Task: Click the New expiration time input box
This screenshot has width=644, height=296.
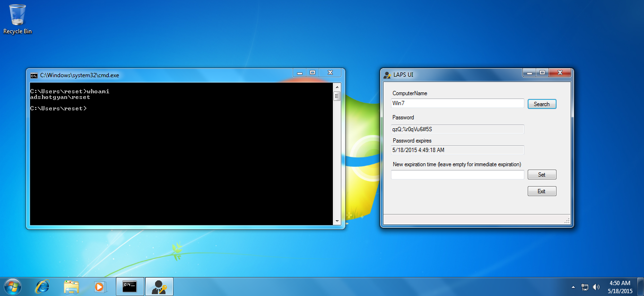Action: (457, 174)
